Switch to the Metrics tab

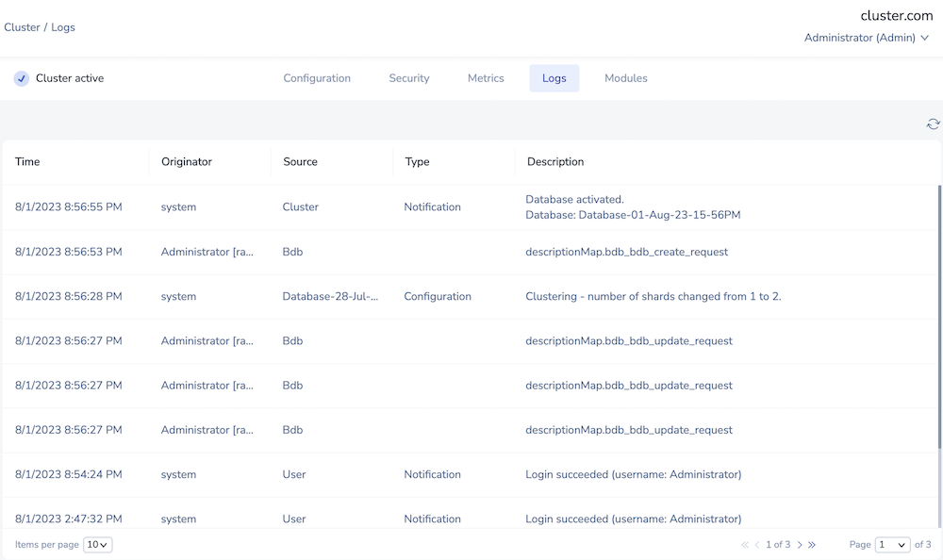coord(486,78)
